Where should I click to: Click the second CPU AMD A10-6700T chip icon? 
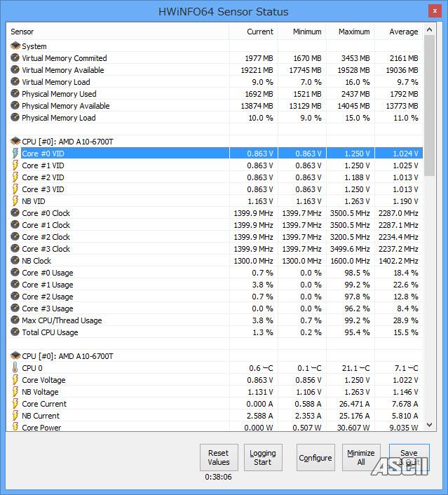tap(15, 355)
